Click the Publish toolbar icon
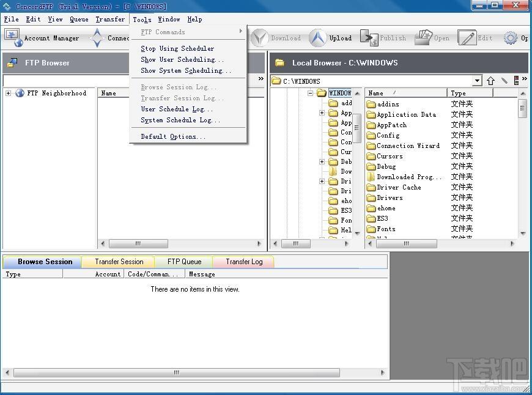 pos(369,38)
